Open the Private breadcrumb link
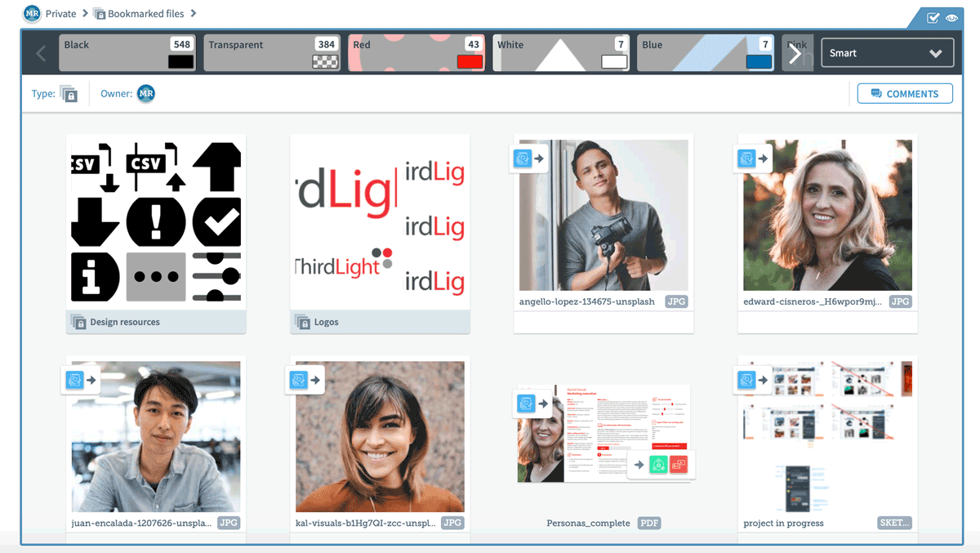This screenshot has height=553, width=980. [x=61, y=14]
